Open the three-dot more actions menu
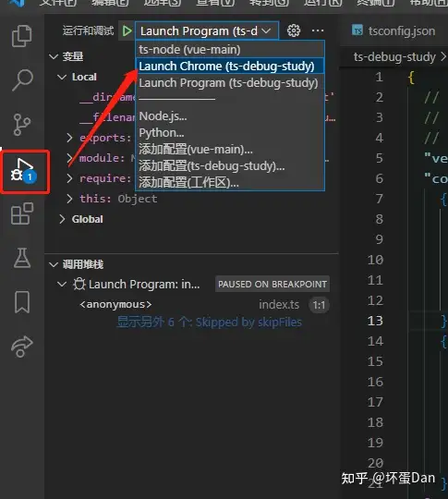The image size is (448, 499). pos(318,30)
